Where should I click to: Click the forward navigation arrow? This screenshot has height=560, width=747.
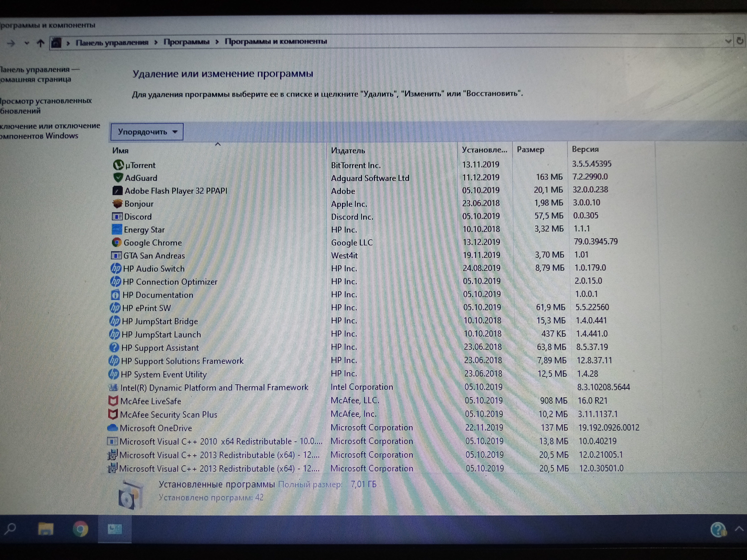pos(11,43)
